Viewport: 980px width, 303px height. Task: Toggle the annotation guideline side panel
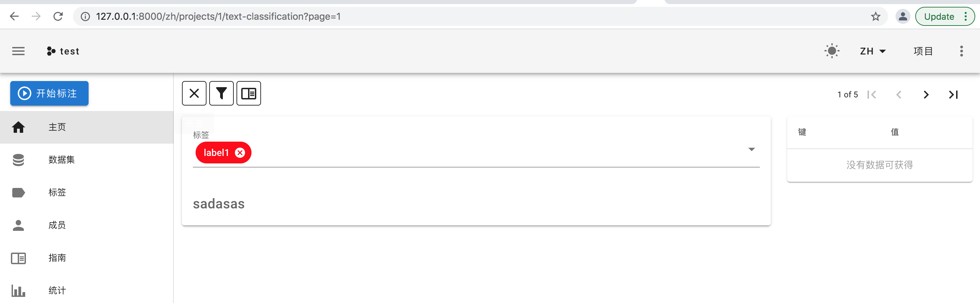click(249, 93)
